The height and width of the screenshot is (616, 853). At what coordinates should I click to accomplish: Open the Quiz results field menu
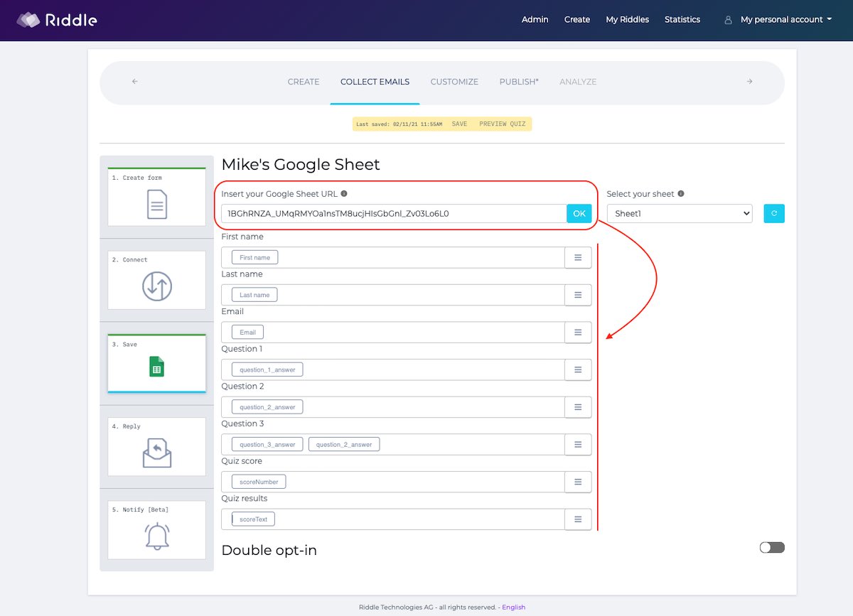point(578,519)
